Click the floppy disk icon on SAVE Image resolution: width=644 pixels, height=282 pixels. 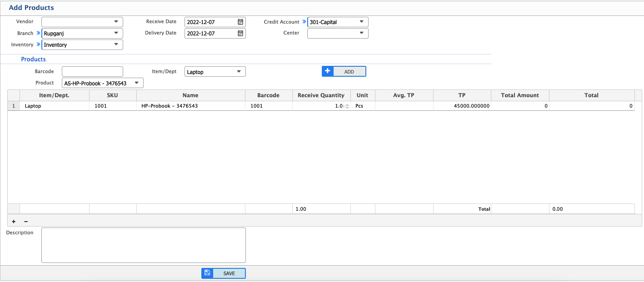click(207, 273)
